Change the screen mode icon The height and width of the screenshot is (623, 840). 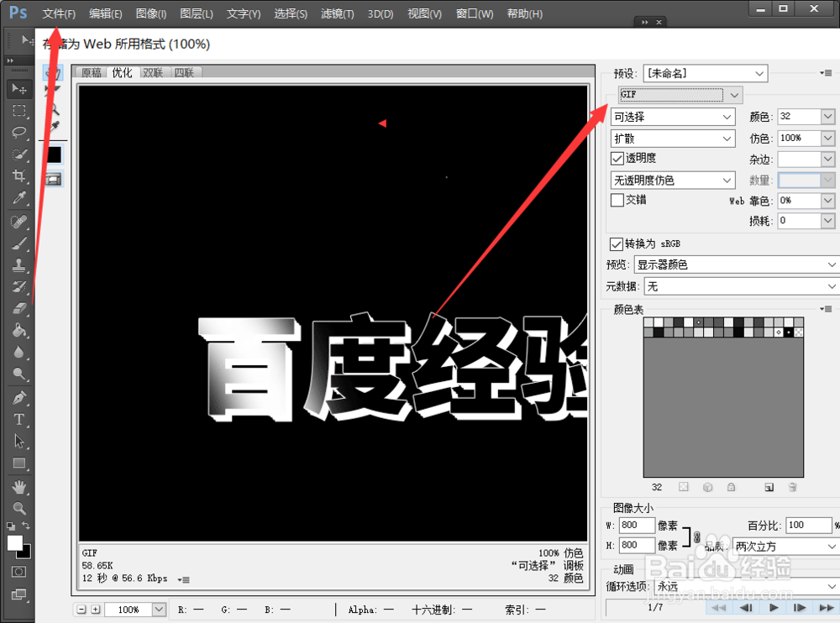tap(18, 594)
